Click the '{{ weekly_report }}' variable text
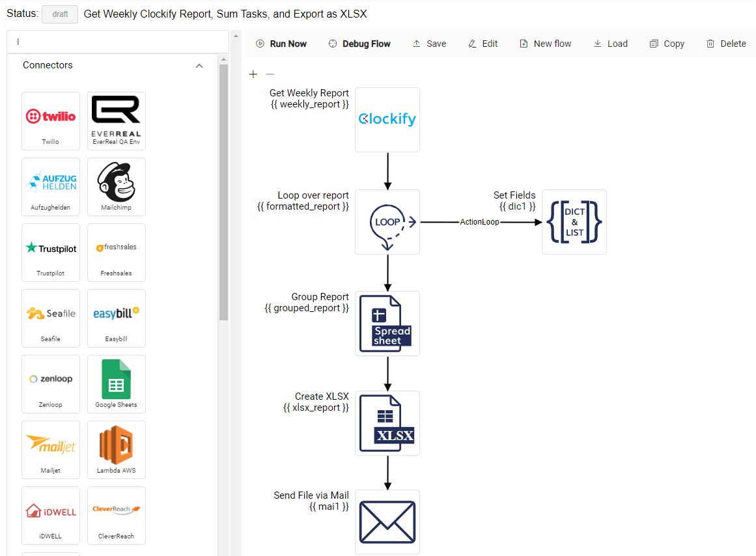 coord(309,104)
